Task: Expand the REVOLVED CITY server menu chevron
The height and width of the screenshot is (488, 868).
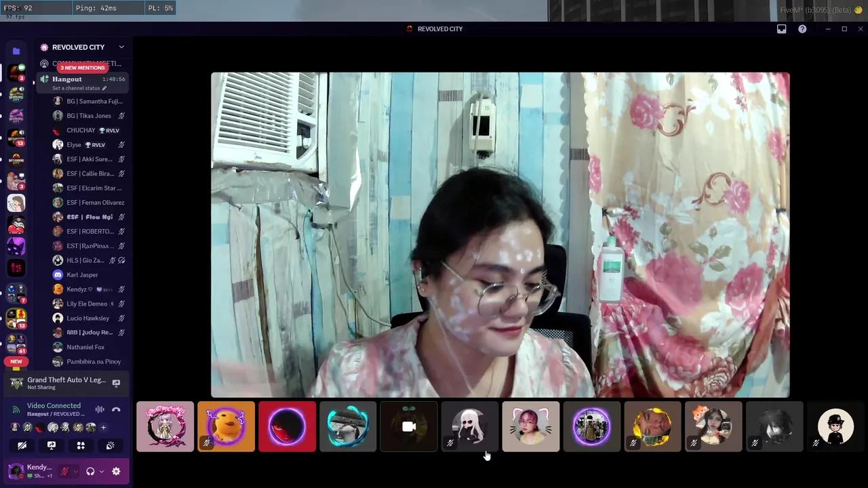Action: 121,47
